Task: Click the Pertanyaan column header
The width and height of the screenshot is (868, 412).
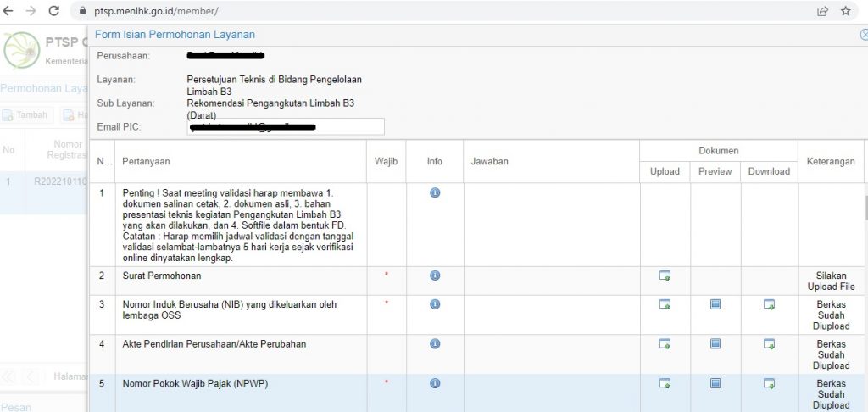Action: 146,161
